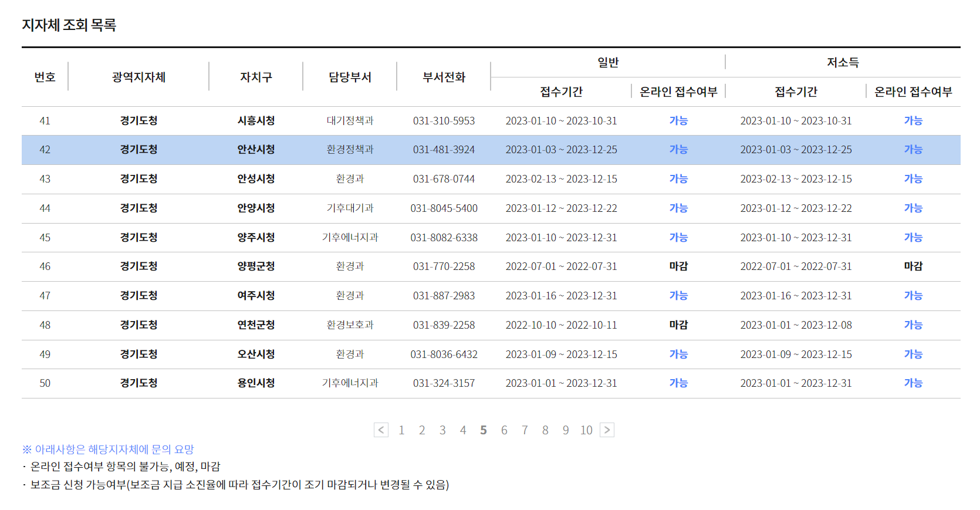This screenshot has width=980, height=510.
Task: Select 안산시청 cell in highlighted row
Action: (256, 150)
